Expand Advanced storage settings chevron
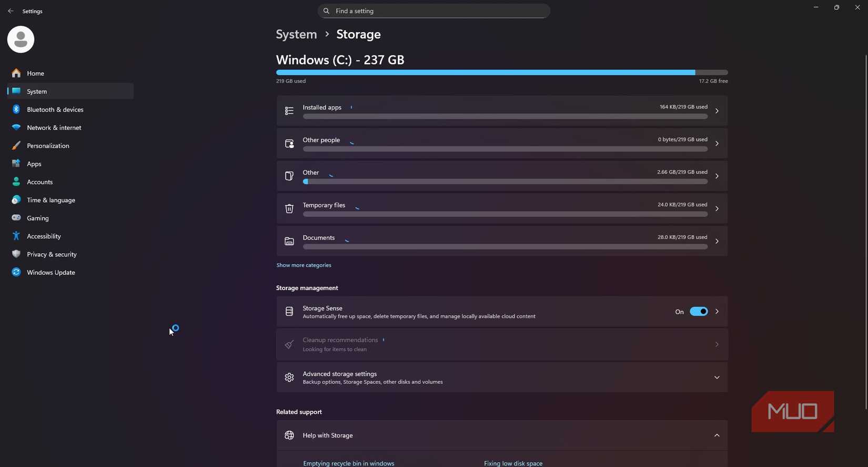The image size is (868, 467). coord(716,377)
